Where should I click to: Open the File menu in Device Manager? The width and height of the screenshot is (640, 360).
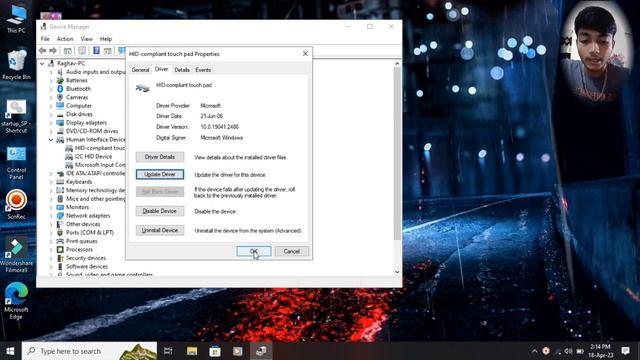pyautogui.click(x=45, y=39)
